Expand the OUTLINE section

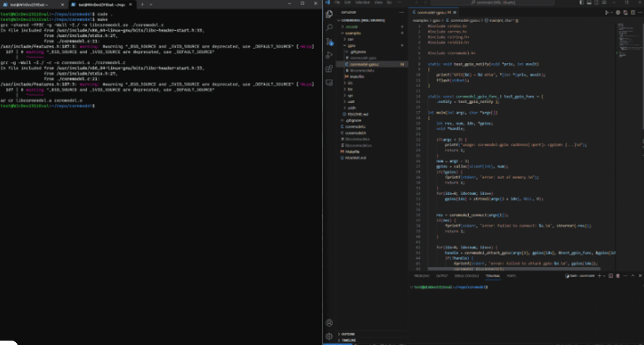click(348, 334)
